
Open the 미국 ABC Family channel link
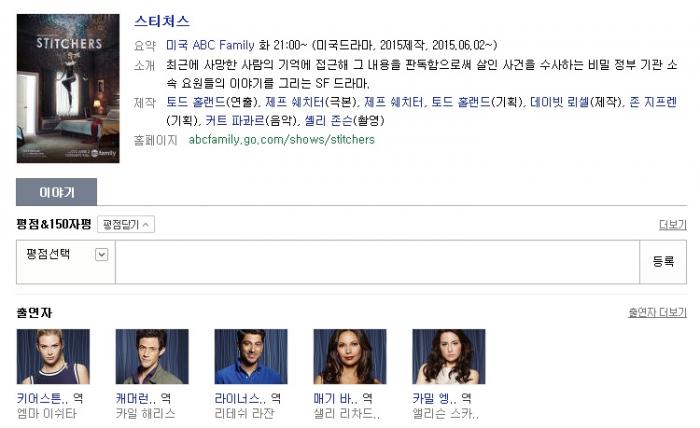(x=210, y=45)
